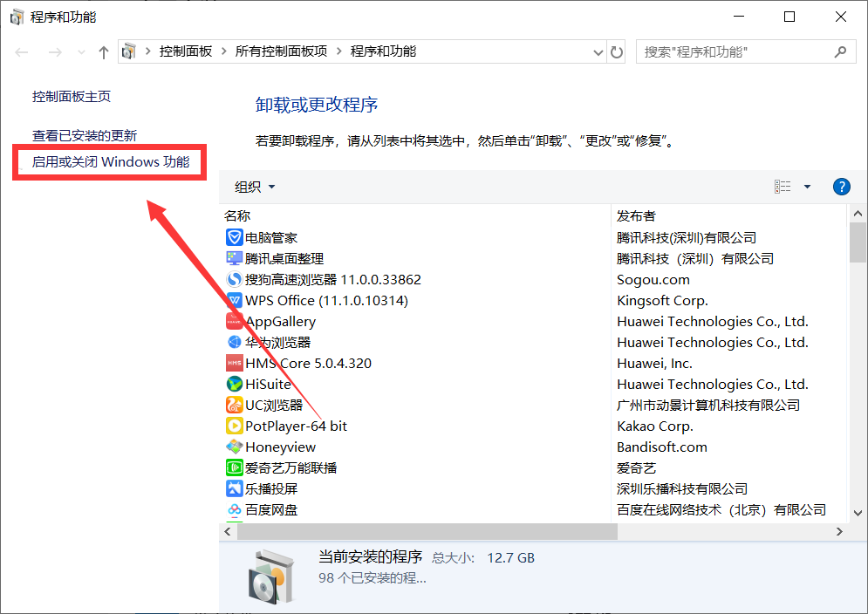The image size is (868, 614).
Task: Click the search magnifier icon
Action: point(840,52)
